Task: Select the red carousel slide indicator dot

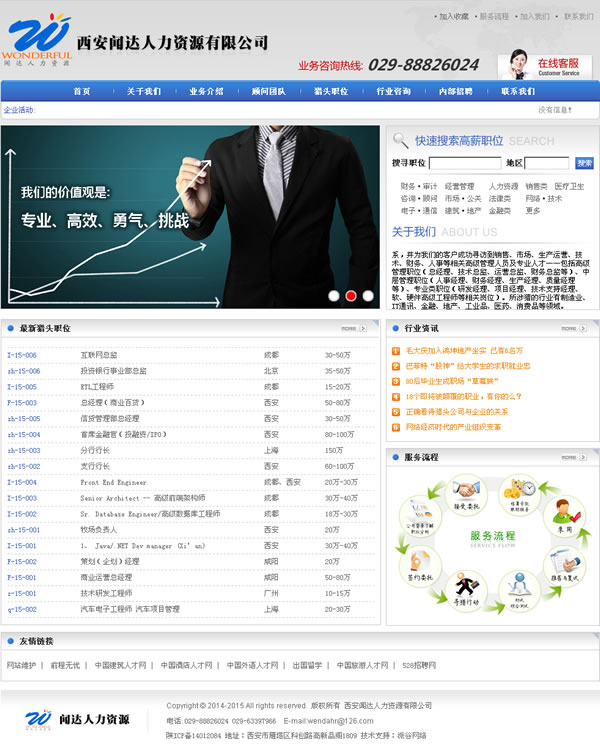Action: (351, 296)
